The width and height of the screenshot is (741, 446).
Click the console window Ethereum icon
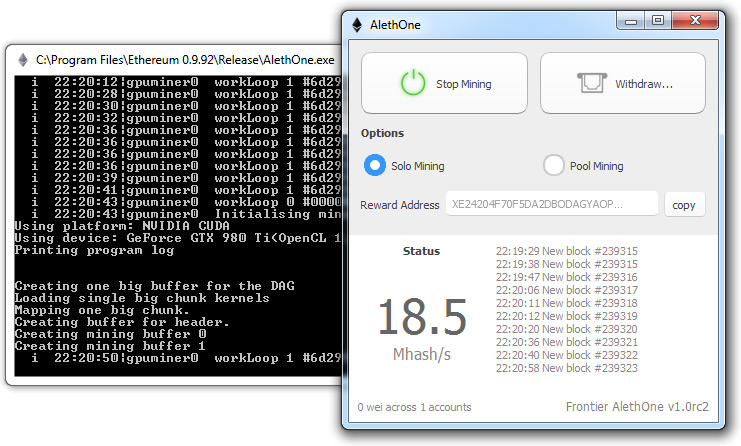(x=23, y=60)
